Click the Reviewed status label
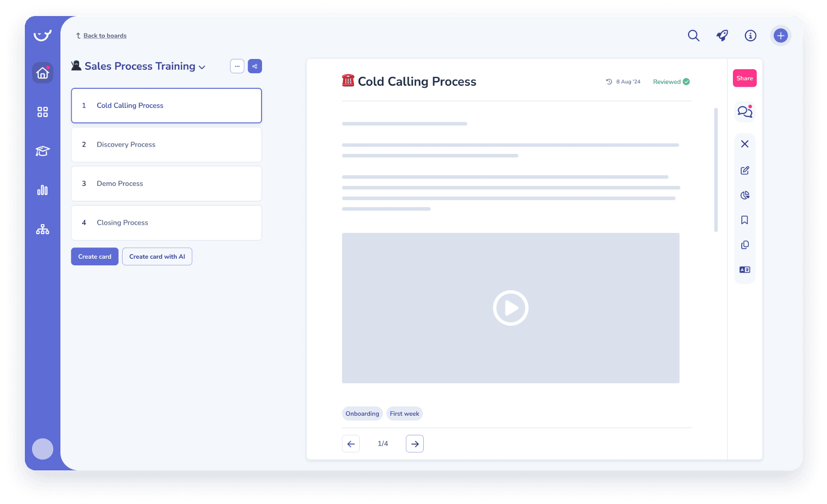The height and width of the screenshot is (504, 827). 667,82
